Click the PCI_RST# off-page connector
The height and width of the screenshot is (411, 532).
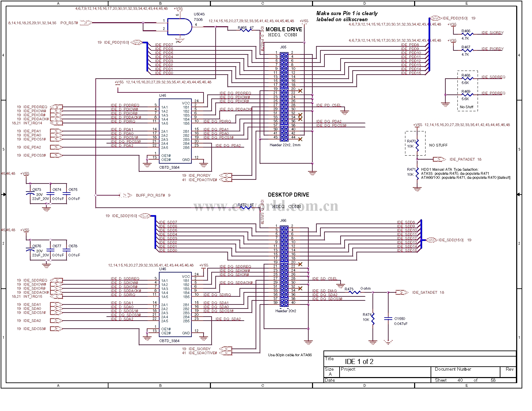click(86, 23)
